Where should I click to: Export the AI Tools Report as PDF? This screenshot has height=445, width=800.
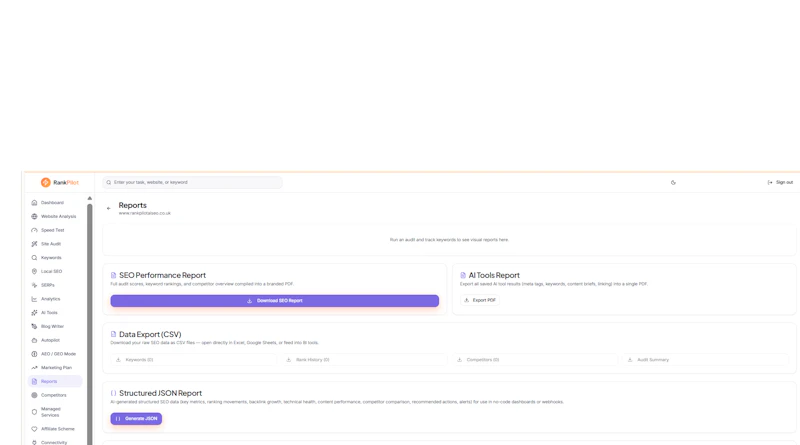(x=480, y=300)
